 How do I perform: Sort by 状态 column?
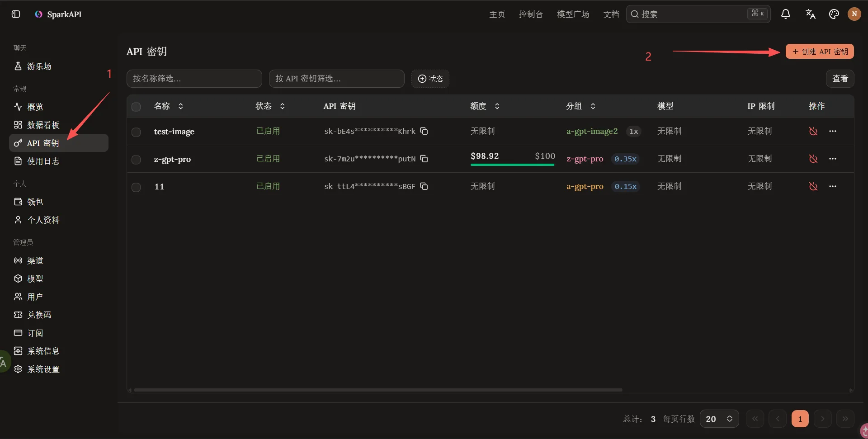point(270,106)
